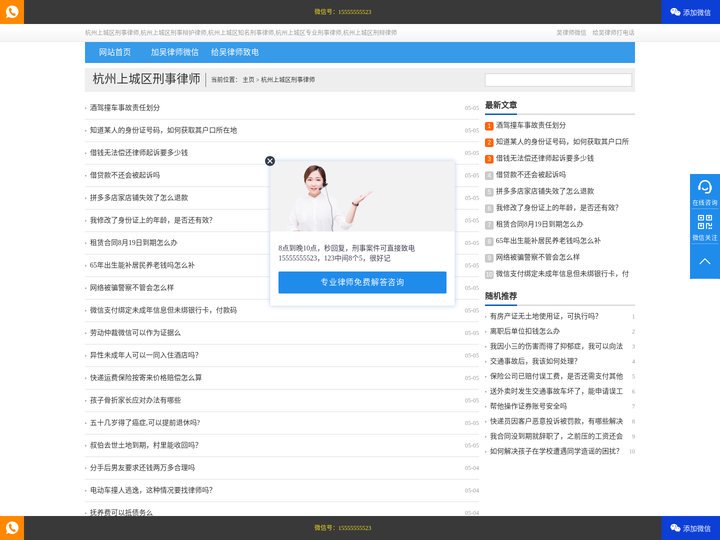Open article 借贷款不还会被起诉吗 in main list
720x540 pixels.
tap(125, 175)
